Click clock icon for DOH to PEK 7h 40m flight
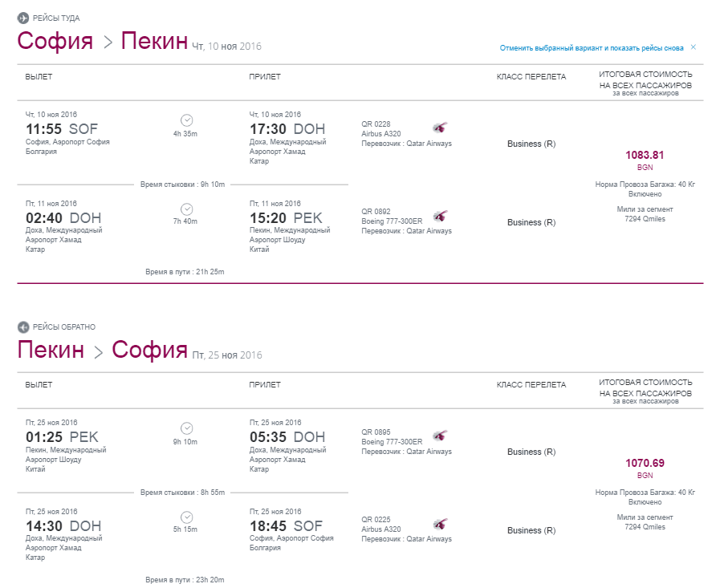Screen dimensions: 720x588 186,209
